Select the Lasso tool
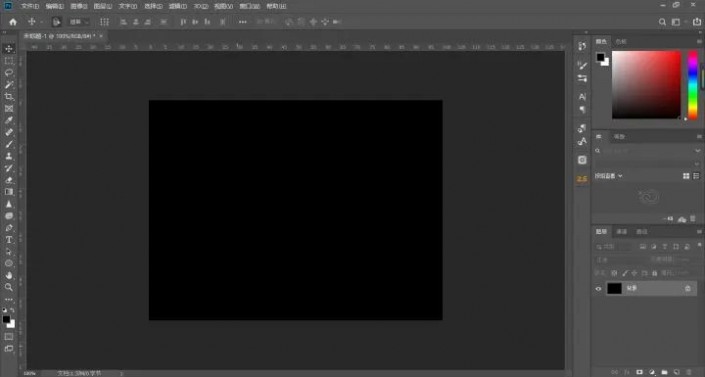This screenshot has height=377, width=705. pyautogui.click(x=9, y=72)
